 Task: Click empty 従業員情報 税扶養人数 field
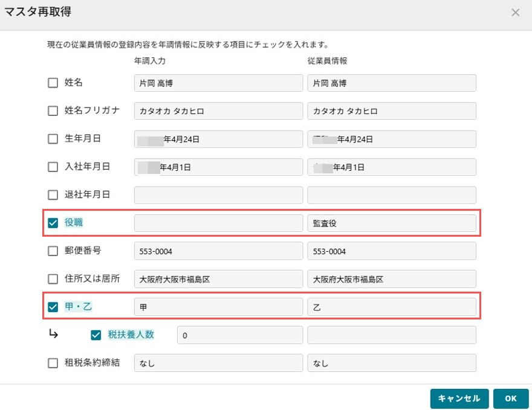coord(392,335)
